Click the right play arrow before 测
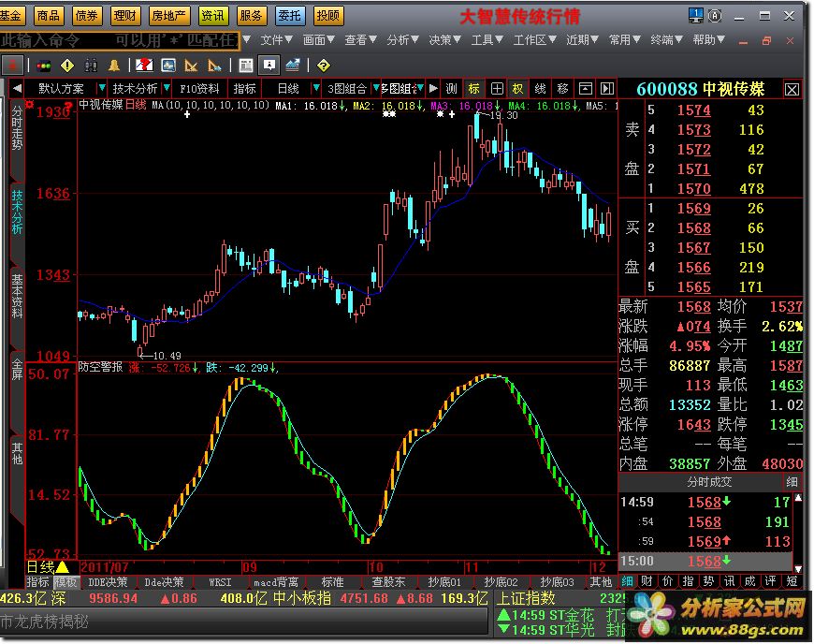This screenshot has width=814, height=644. pos(433,88)
